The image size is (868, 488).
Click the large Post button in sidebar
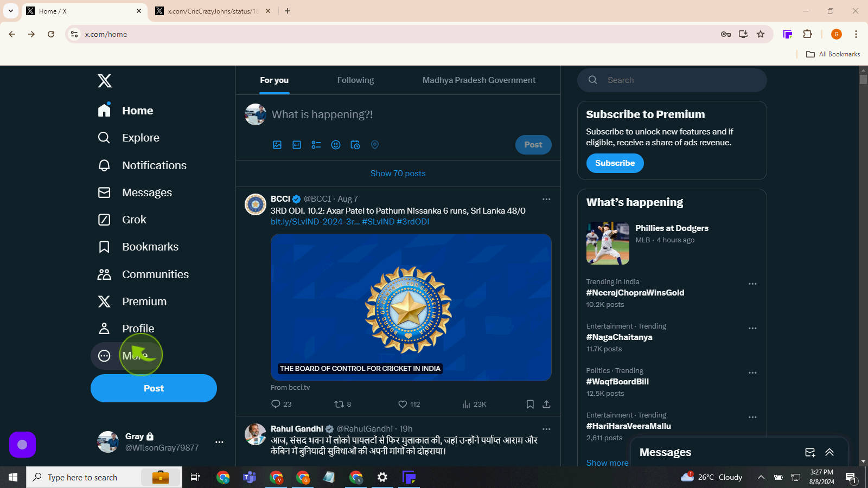[x=154, y=388]
